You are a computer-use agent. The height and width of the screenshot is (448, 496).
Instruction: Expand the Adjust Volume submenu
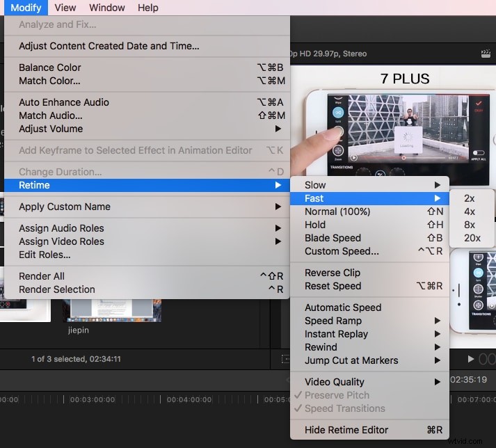[x=147, y=129]
